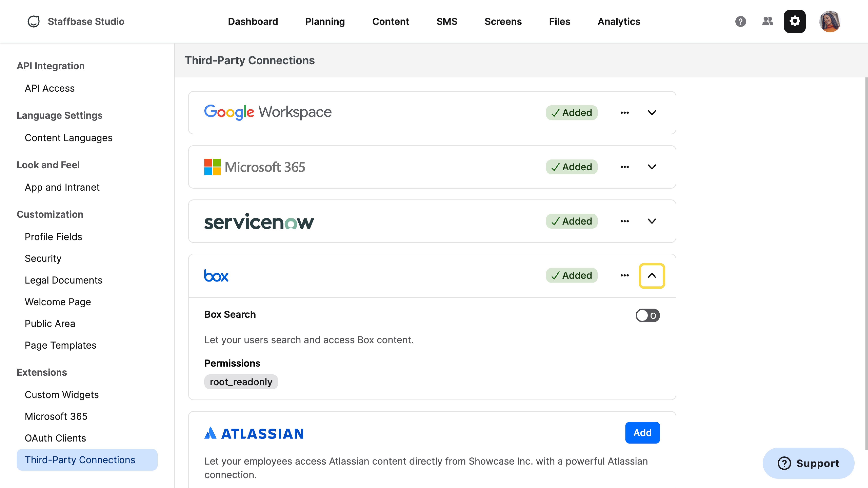Open the help question mark icon
This screenshot has height=488, width=868.
coord(740,21)
